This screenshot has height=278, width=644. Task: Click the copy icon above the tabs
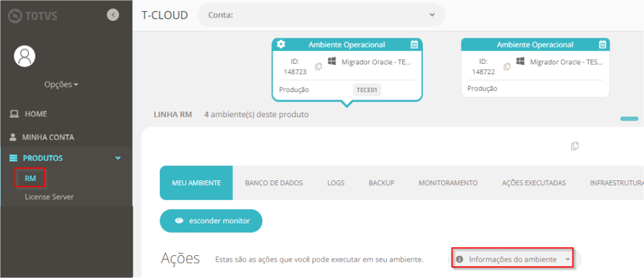[575, 146]
